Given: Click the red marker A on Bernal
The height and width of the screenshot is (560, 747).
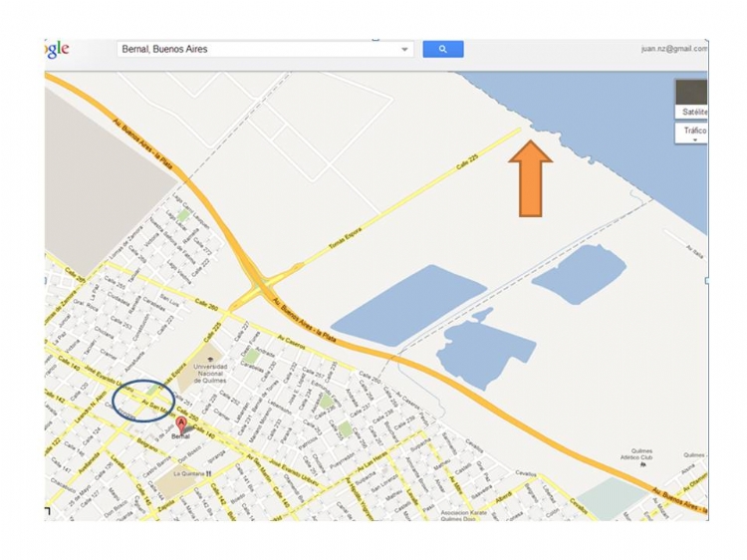Looking at the screenshot, I should click(181, 424).
